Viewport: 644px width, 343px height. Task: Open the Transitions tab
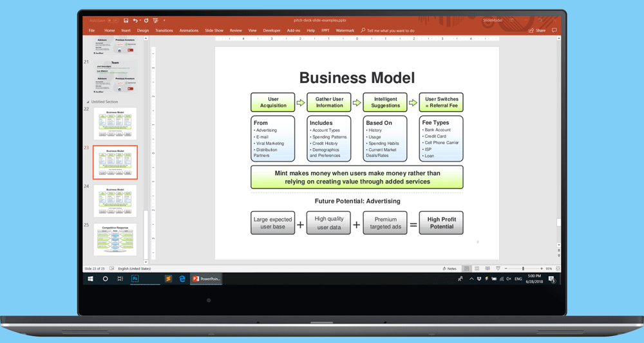(x=164, y=30)
